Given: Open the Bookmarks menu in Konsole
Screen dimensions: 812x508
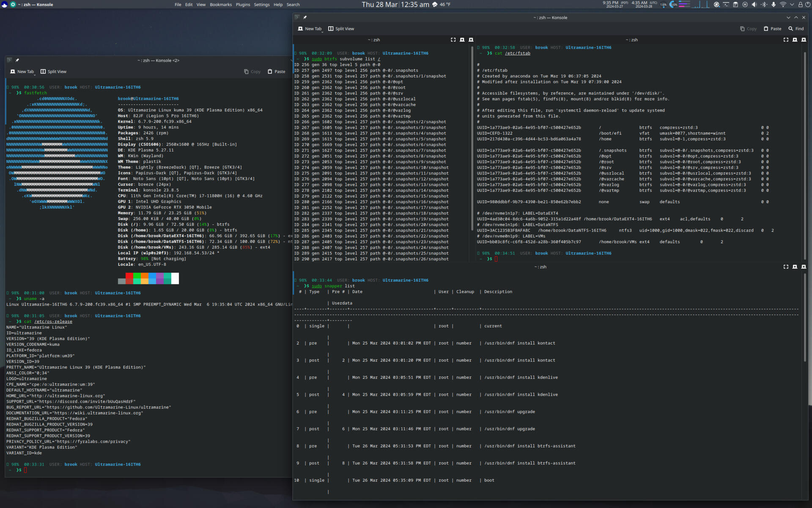Looking at the screenshot, I should (x=222, y=5).
